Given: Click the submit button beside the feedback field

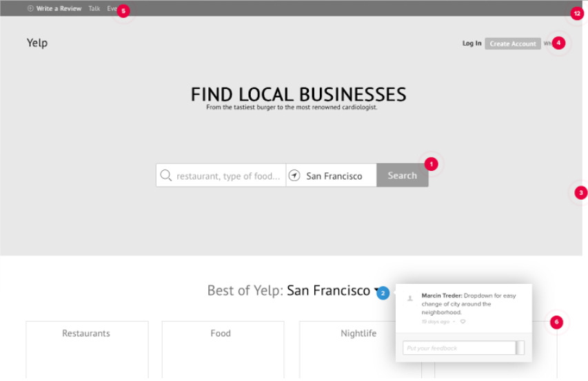Looking at the screenshot, I should (520, 348).
